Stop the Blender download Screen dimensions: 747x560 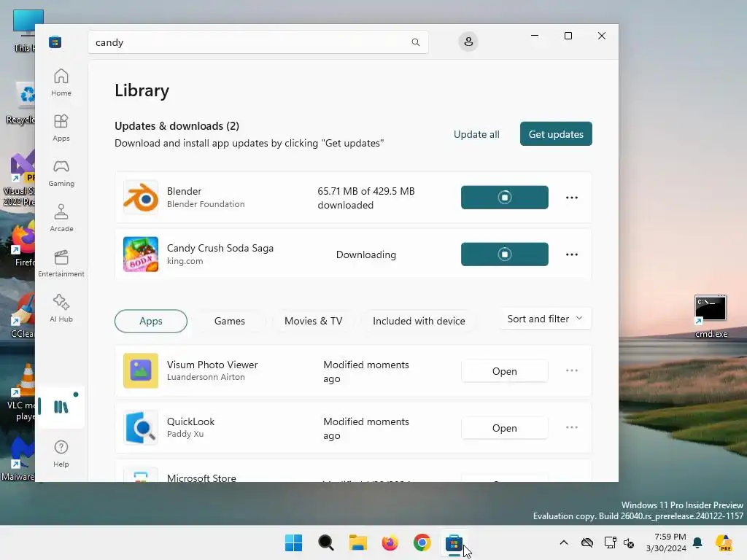tap(505, 197)
